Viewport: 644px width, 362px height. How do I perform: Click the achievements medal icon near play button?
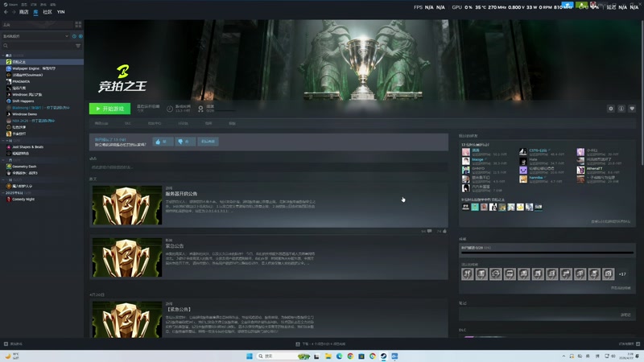point(200,109)
